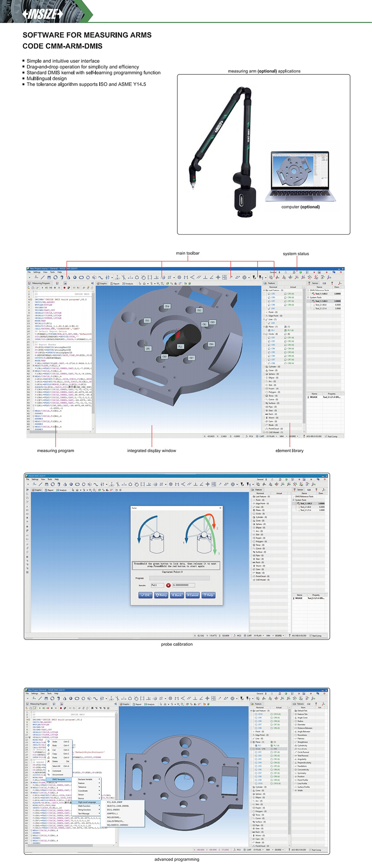Click the CR4 label on the 3D model
This screenshot has height=868, width=372.
[x=167, y=306]
